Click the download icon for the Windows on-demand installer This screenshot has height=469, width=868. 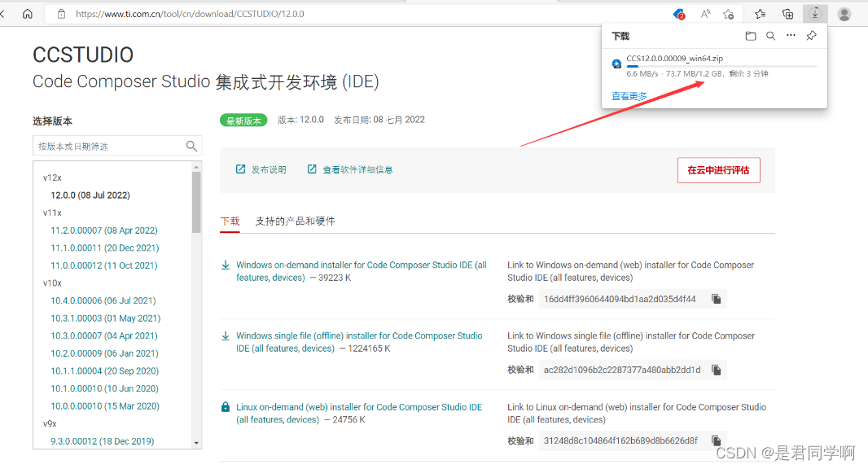tap(226, 265)
